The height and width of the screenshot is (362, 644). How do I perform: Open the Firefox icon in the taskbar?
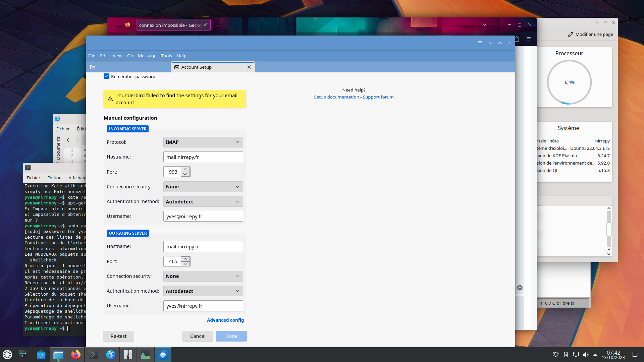pyautogui.click(x=76, y=355)
